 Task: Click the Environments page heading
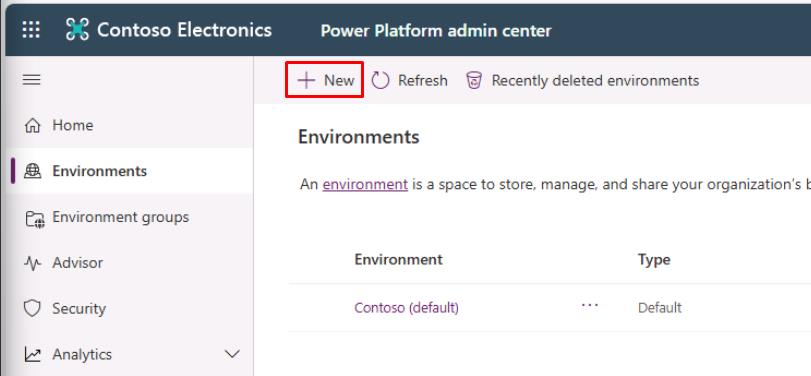(358, 137)
